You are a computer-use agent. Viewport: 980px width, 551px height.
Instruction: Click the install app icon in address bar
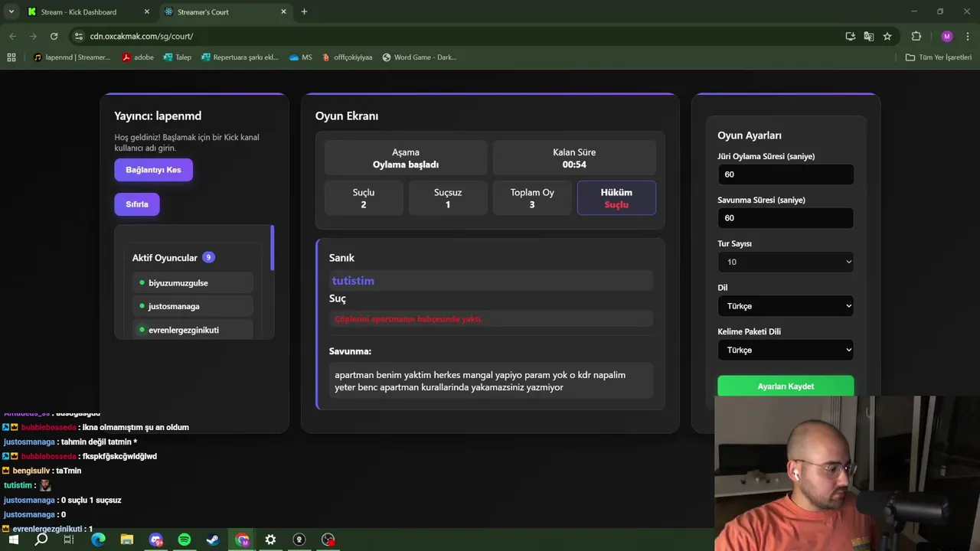point(850,36)
